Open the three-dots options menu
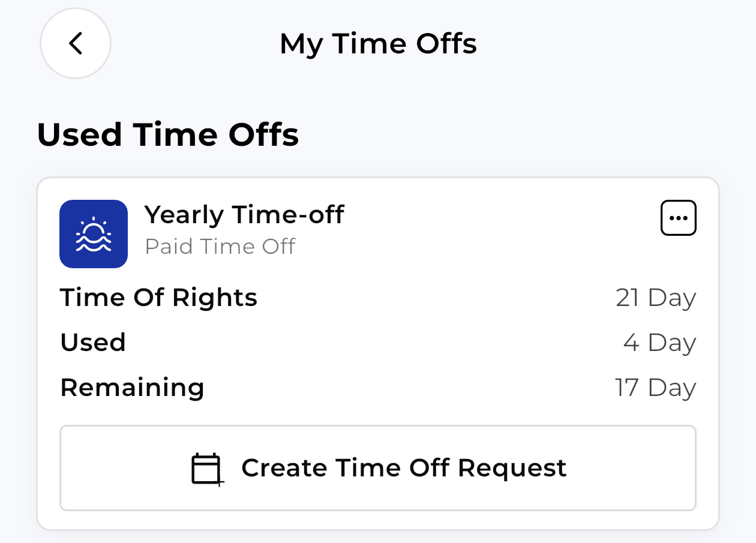 (x=678, y=218)
